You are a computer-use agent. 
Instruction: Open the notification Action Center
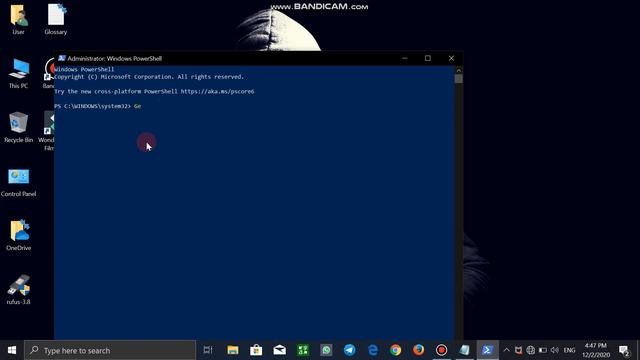pyautogui.click(x=624, y=350)
